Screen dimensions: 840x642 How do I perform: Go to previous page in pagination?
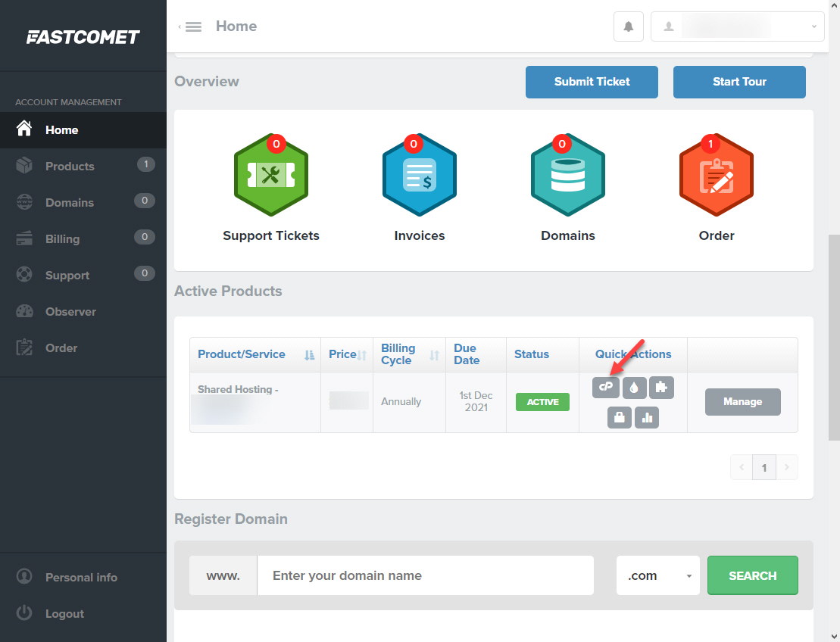(x=742, y=467)
